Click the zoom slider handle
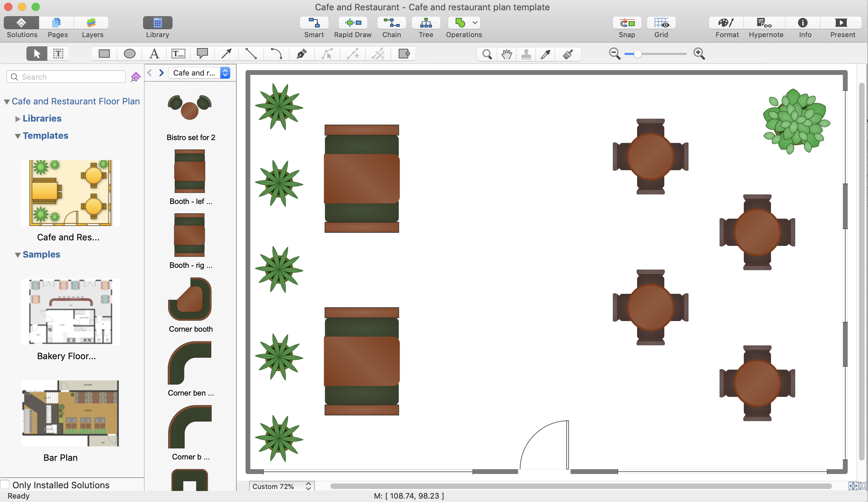Screen dimensions: 868x502 tap(637, 54)
